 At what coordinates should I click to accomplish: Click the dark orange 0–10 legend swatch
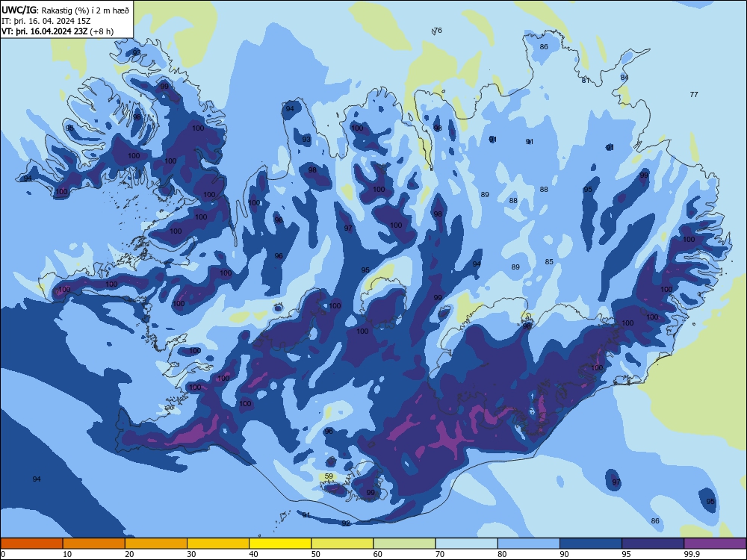tap(31, 544)
